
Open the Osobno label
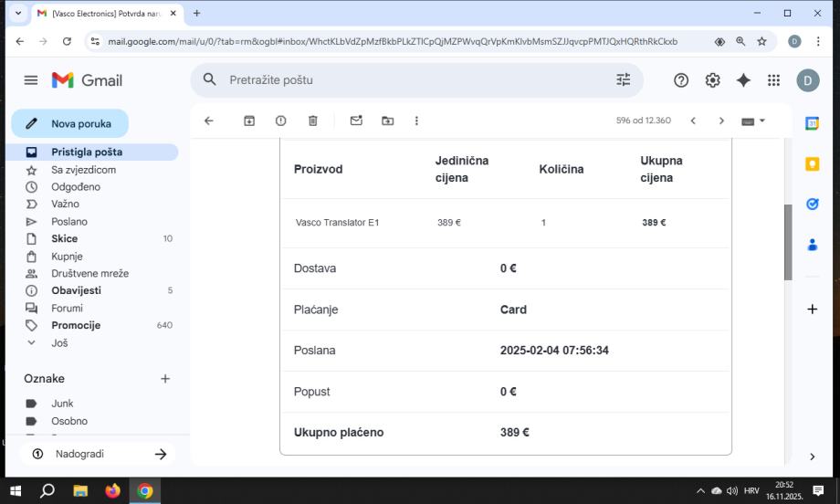pos(94,422)
